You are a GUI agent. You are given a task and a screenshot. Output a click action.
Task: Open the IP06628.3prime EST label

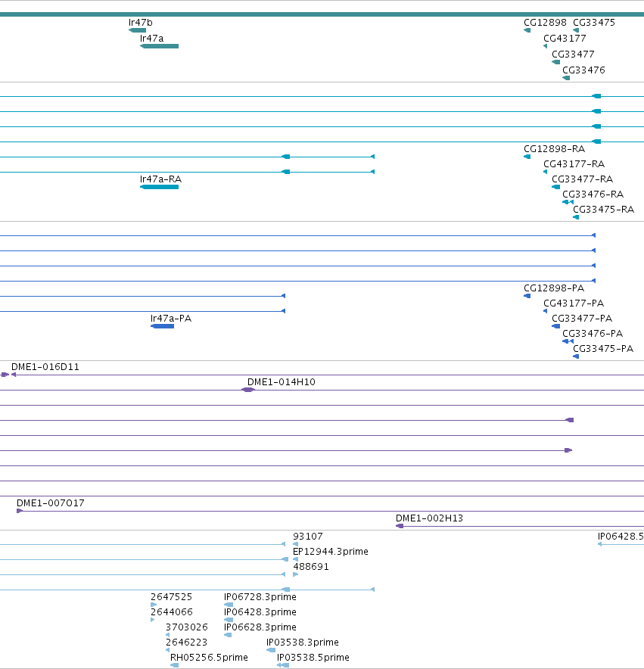[x=260, y=627]
